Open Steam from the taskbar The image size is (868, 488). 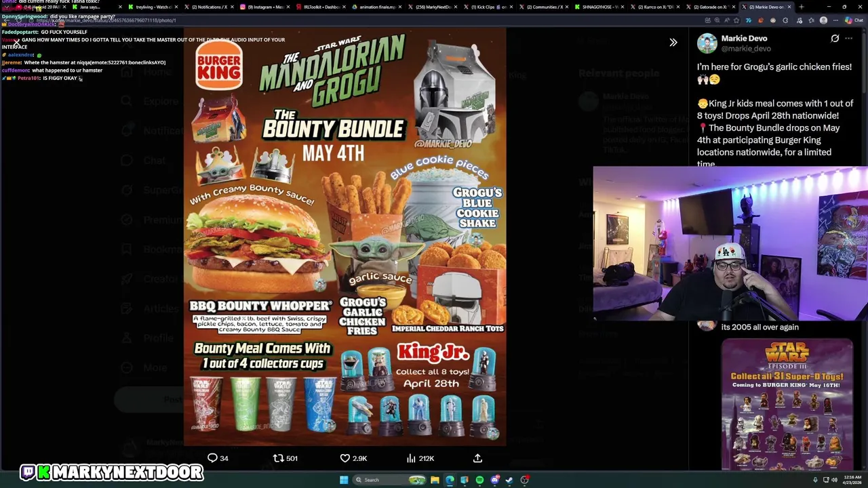(x=509, y=480)
